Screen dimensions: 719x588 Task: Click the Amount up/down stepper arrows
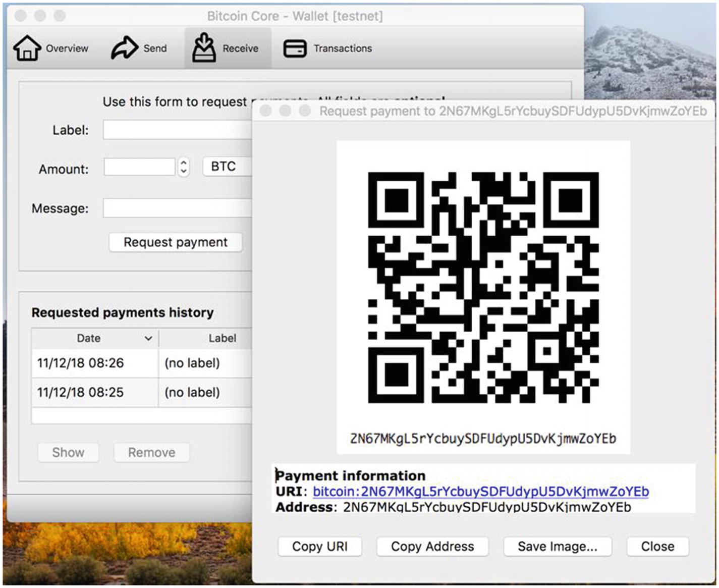[184, 167]
